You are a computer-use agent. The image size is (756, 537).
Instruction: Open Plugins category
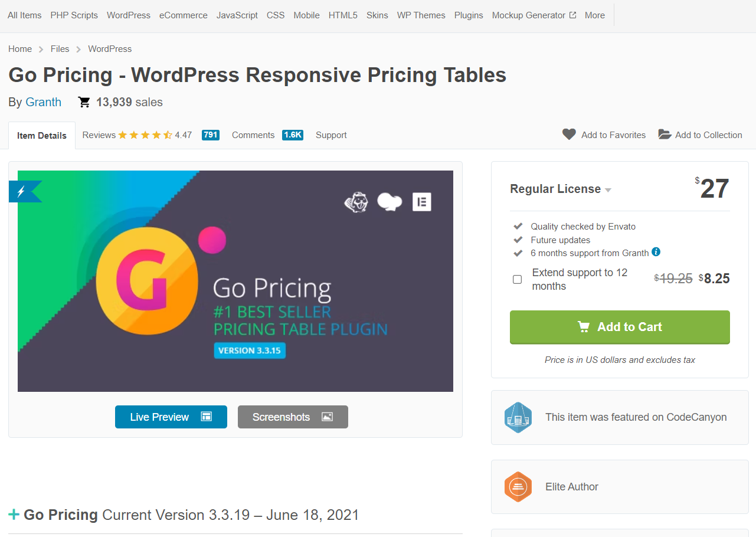click(469, 15)
